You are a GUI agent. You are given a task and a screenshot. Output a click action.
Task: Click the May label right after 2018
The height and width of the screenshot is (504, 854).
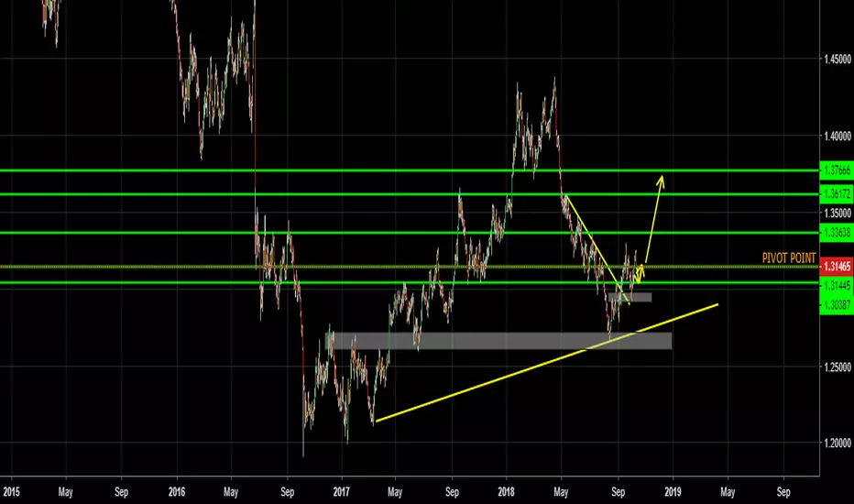click(561, 493)
